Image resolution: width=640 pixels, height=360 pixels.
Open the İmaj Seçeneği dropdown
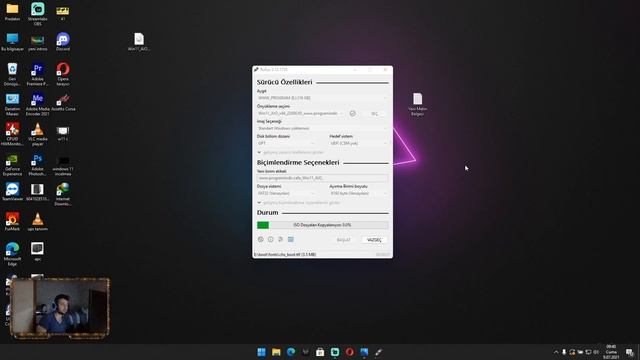tap(322, 128)
